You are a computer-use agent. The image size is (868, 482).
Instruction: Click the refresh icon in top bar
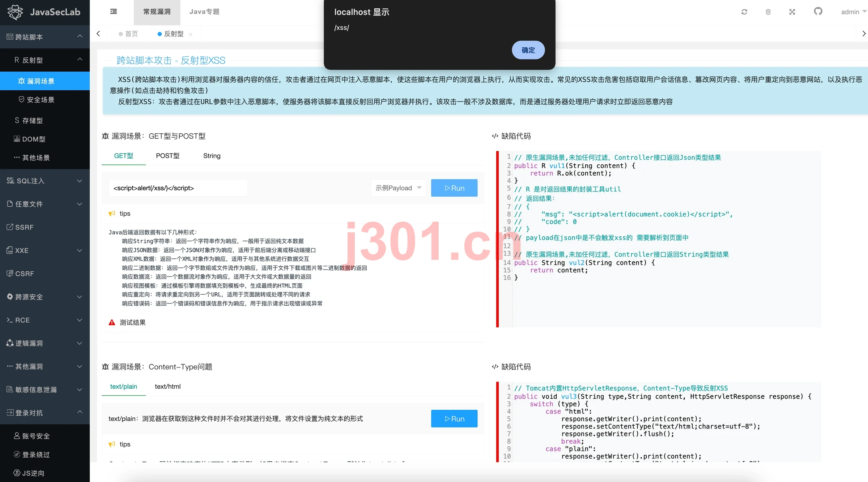[744, 12]
